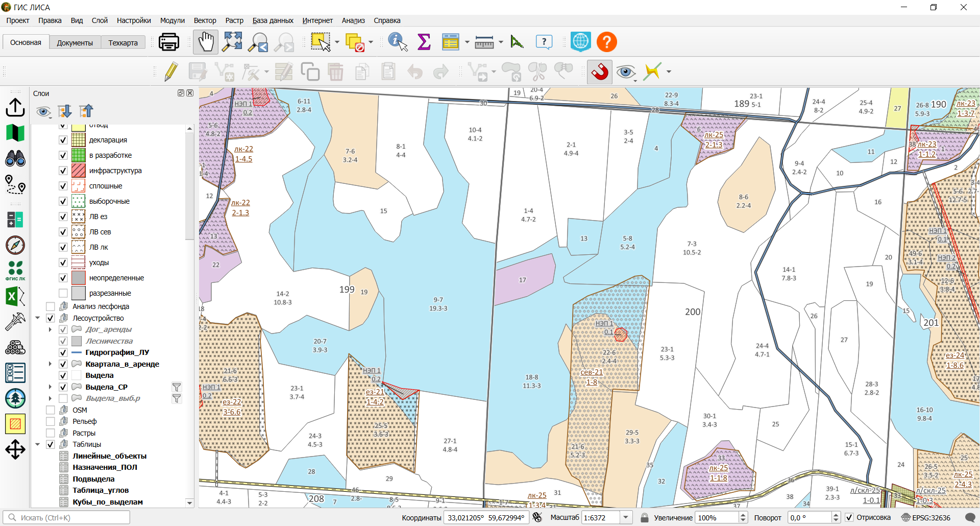Click the zoom to full extent icon
The width and height of the screenshot is (980, 526).
tap(232, 42)
